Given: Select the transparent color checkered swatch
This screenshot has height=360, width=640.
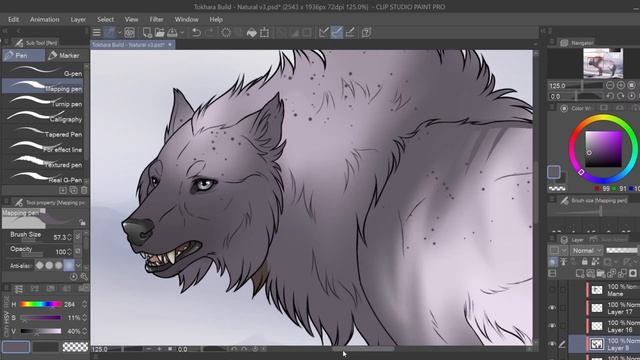Looking at the screenshot, I should tap(75, 347).
